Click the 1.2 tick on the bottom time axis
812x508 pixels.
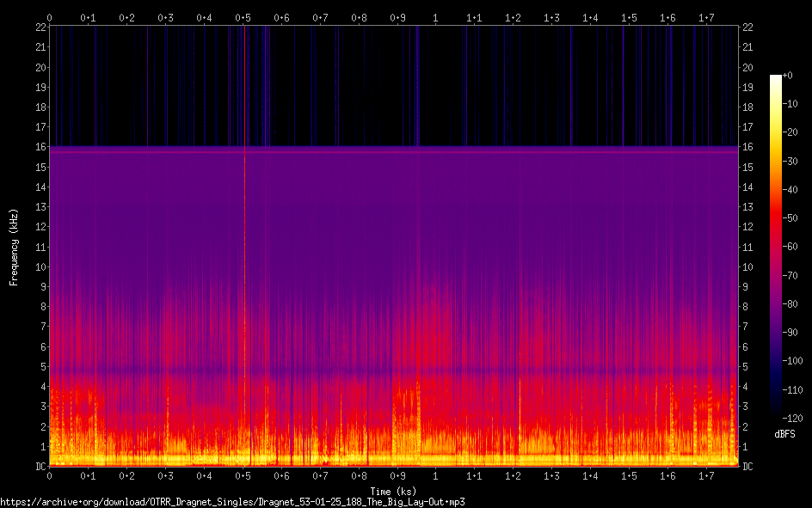pos(513,475)
